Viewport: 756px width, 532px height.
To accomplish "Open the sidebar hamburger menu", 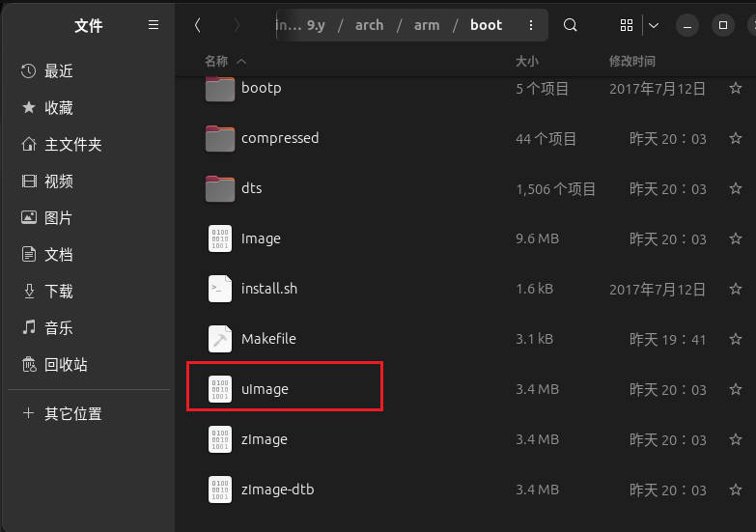I will point(154,25).
